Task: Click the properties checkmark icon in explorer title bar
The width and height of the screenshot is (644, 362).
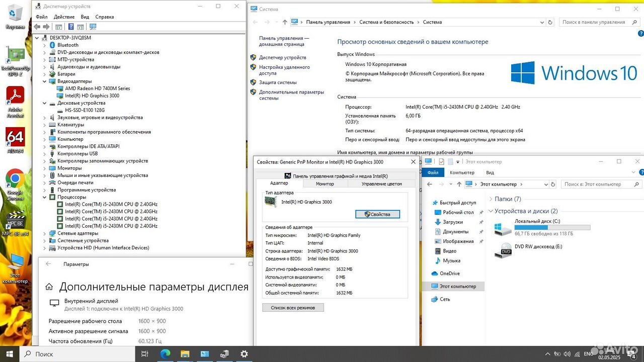Action: [x=442, y=161]
